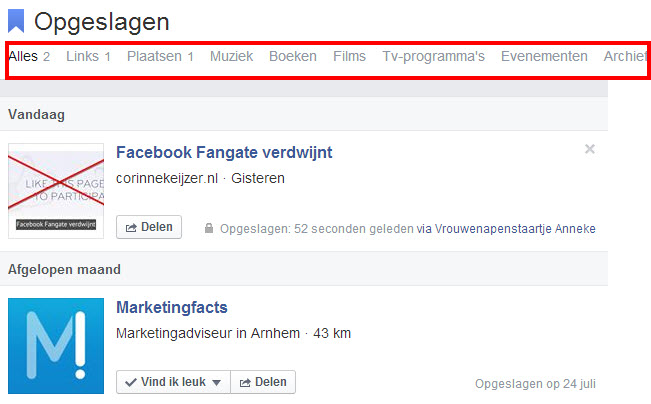The width and height of the screenshot is (651, 404).
Task: Expand the Vind ik leuk dropdown arrow
Action: pyautogui.click(x=217, y=382)
